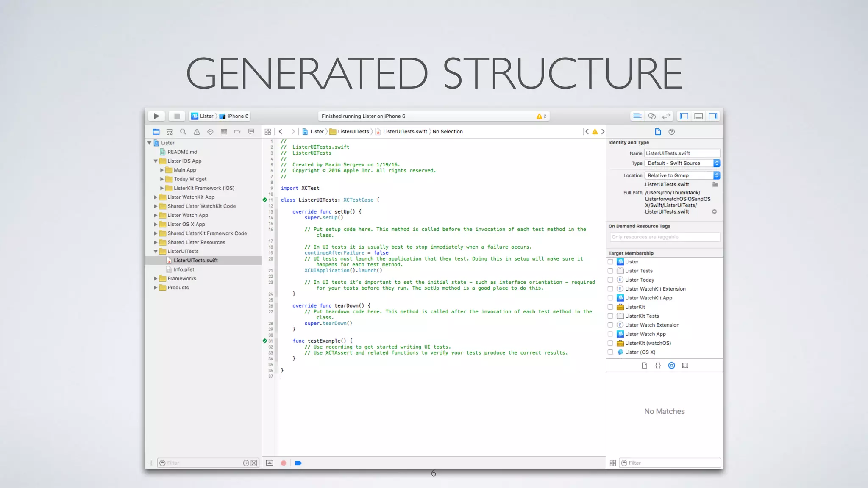Expand the Products group
The image size is (868, 488).
click(156, 288)
